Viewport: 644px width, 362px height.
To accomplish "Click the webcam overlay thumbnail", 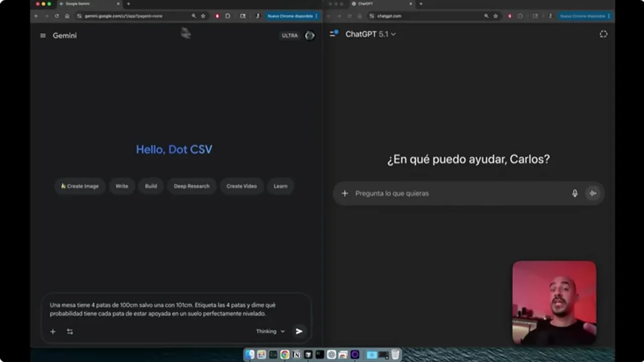I will (554, 303).
